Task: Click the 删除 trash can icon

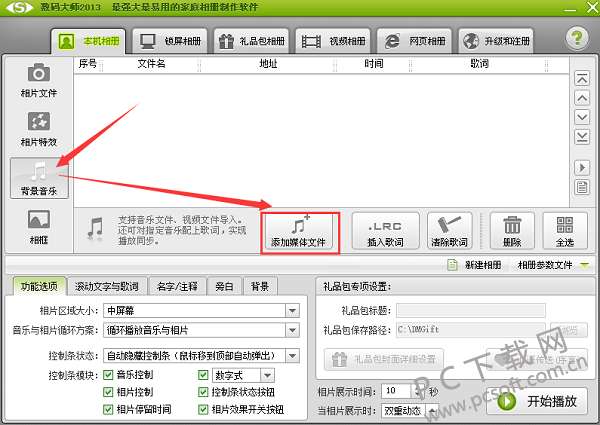Action: coord(512,225)
